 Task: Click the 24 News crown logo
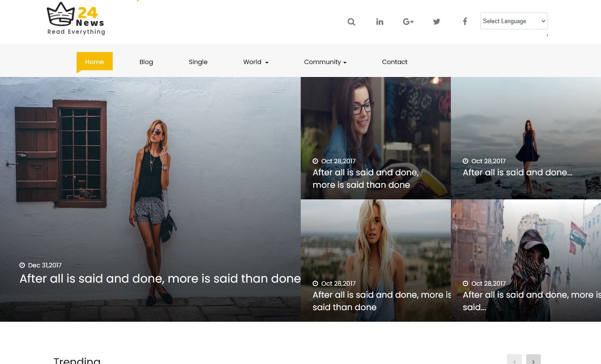tap(76, 18)
